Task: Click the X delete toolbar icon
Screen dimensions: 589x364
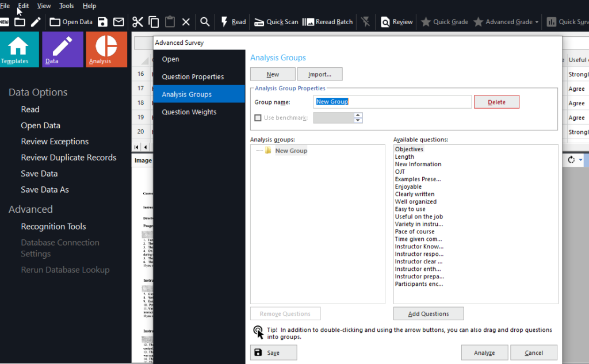Action: (186, 22)
